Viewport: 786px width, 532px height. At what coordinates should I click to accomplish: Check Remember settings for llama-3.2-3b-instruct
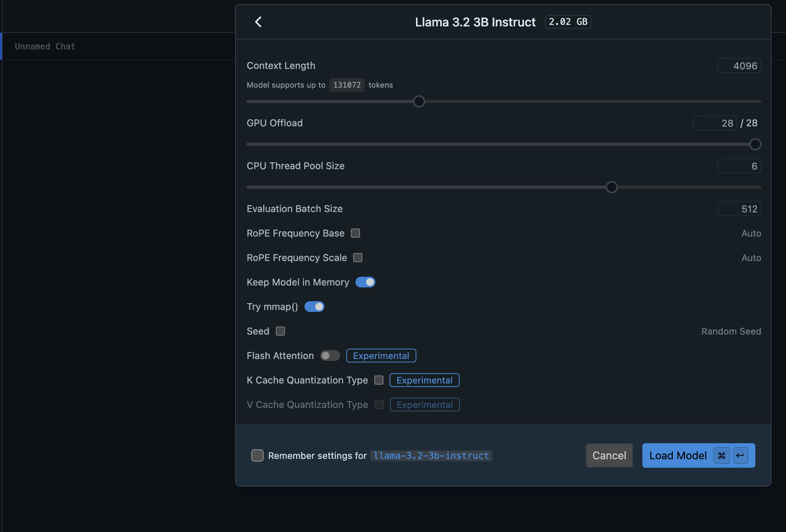pyautogui.click(x=257, y=455)
